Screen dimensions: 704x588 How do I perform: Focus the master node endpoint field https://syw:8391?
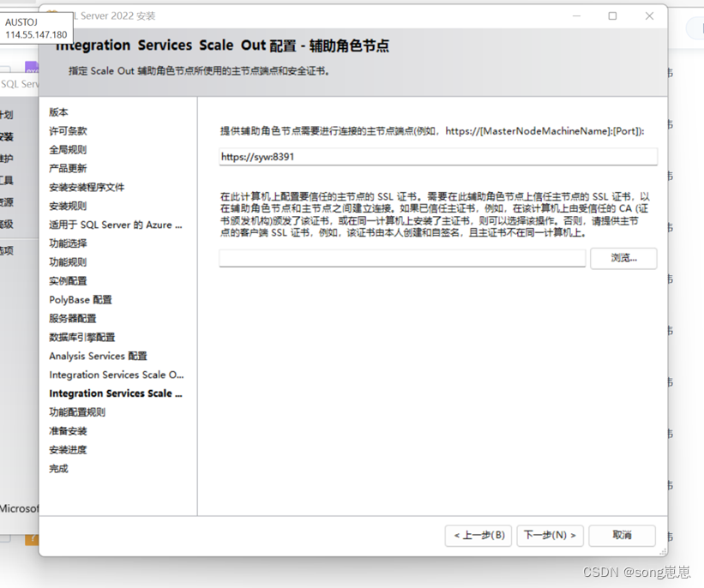[x=438, y=157]
